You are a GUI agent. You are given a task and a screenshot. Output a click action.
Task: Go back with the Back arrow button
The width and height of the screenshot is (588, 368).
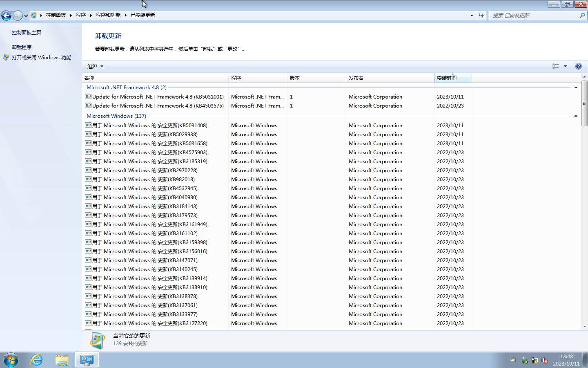[x=6, y=16]
